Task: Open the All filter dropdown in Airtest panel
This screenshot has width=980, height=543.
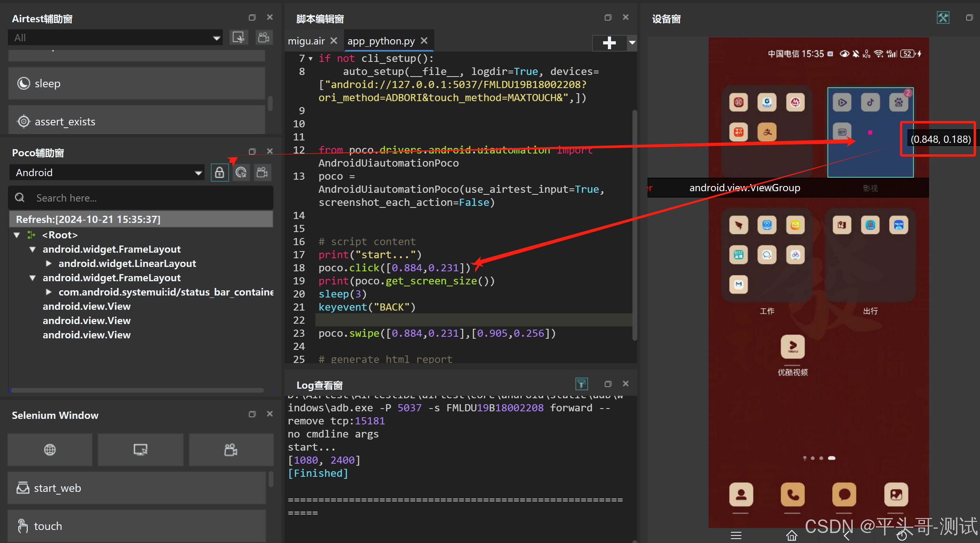Action: click(x=216, y=38)
